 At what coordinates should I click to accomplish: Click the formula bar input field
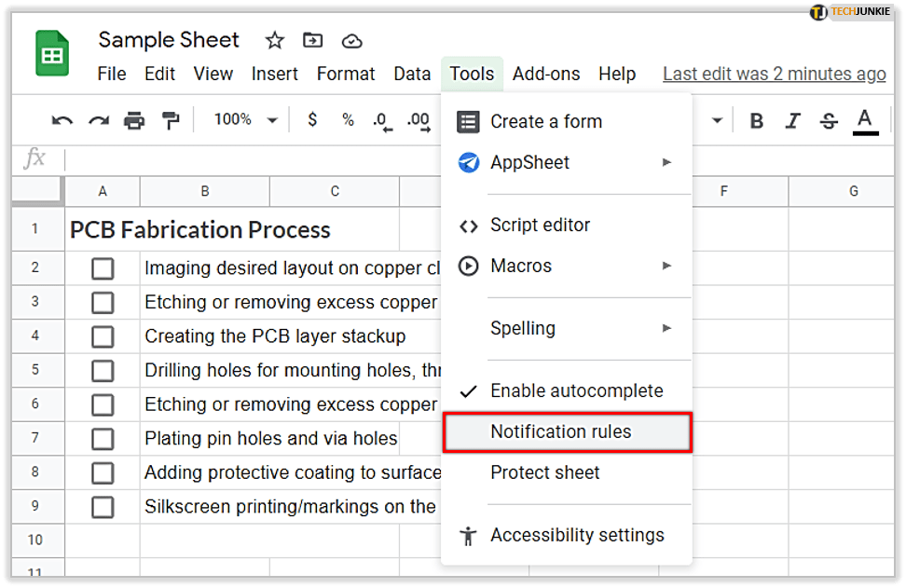click(x=252, y=159)
